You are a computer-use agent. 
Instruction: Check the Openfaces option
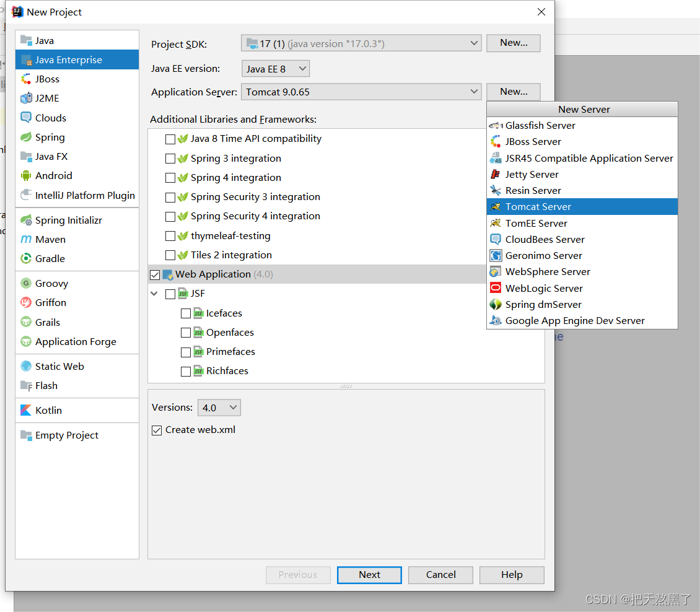pos(186,333)
